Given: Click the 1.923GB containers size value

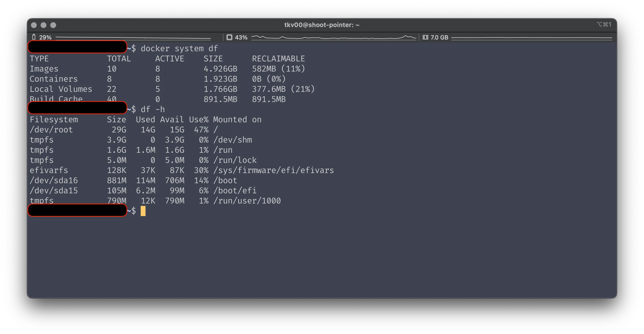Looking at the screenshot, I should [x=220, y=79].
